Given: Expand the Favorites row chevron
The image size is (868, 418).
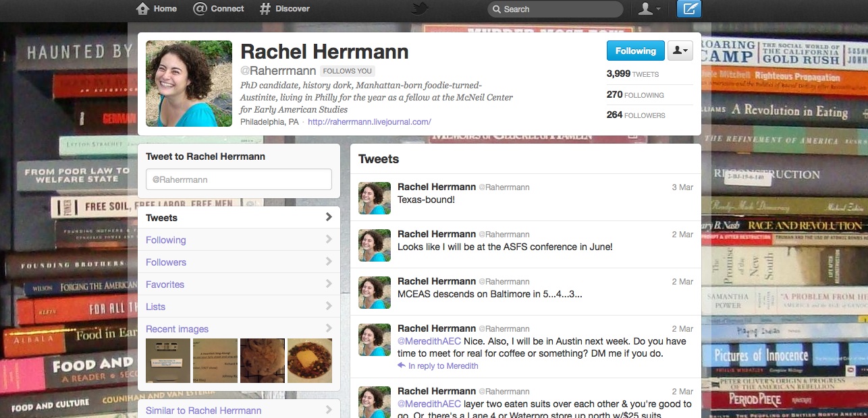Looking at the screenshot, I should [x=329, y=284].
